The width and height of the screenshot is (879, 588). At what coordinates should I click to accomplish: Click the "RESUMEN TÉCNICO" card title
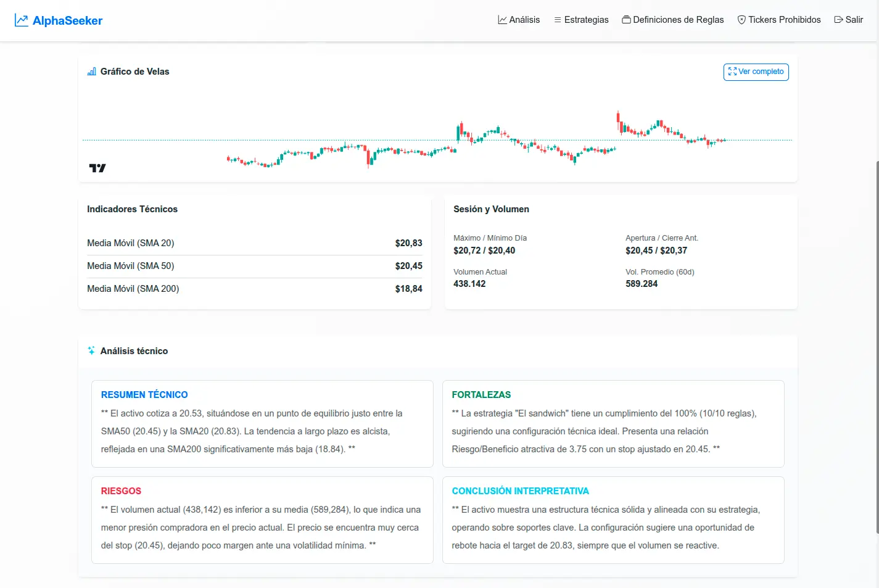[x=144, y=395]
